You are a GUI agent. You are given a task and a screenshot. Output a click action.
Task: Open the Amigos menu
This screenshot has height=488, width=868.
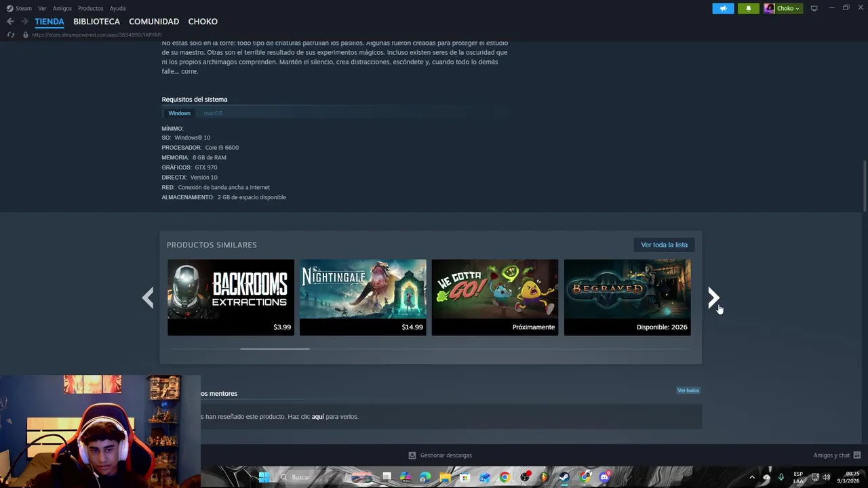click(x=62, y=8)
